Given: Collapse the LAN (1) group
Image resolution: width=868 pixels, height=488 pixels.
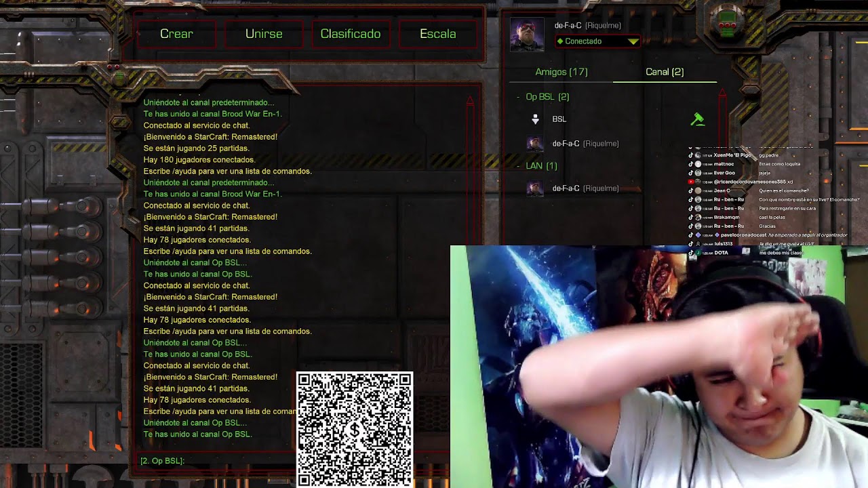Looking at the screenshot, I should [x=518, y=166].
